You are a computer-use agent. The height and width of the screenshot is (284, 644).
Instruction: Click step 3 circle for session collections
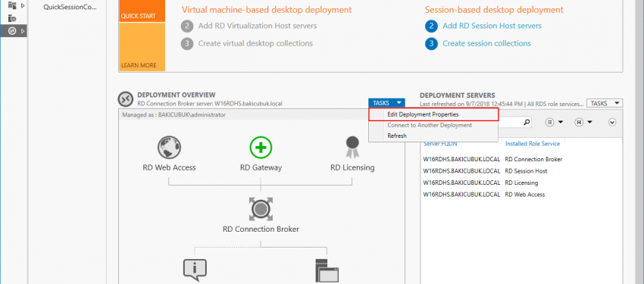point(431,43)
